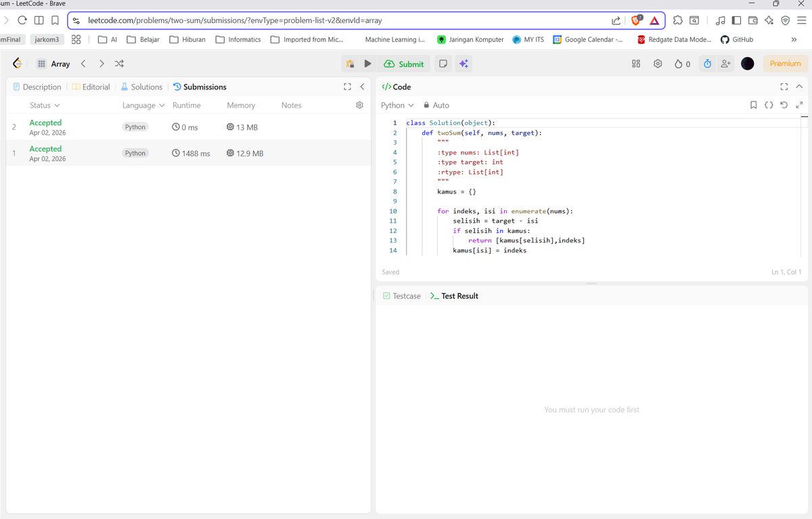Open submissions table column settings gear
Image resolution: width=812 pixels, height=519 pixels.
[359, 105]
